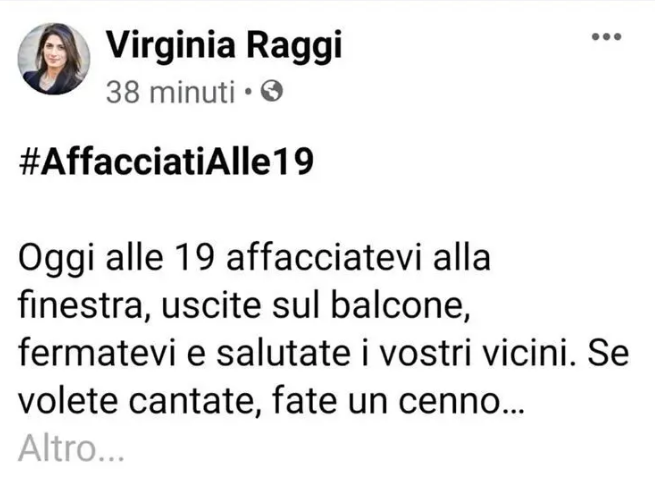Click the line 'finestra, uscite sul balcone,'

244,306
